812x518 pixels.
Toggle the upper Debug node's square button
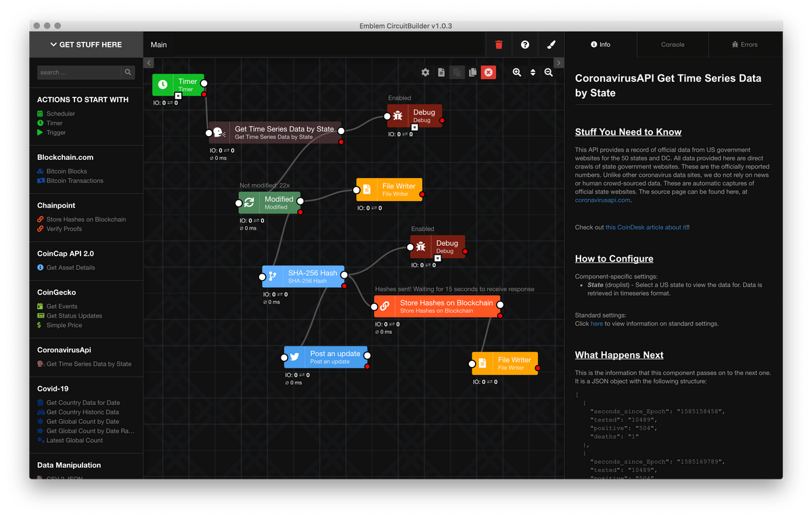point(415,127)
